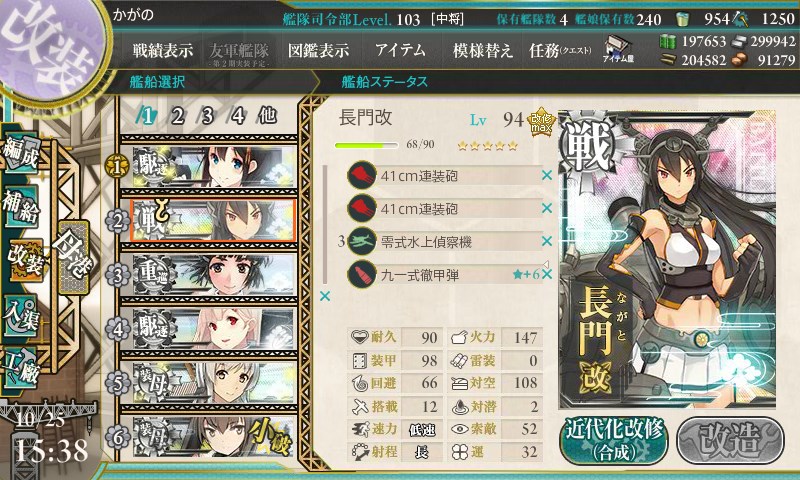Open the 任務 (クエスト) quest menu

pos(560,50)
